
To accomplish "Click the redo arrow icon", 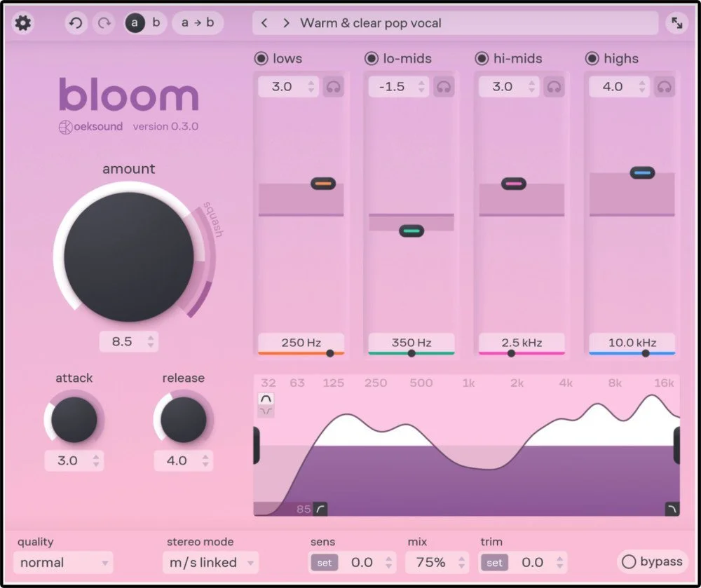I will (104, 23).
